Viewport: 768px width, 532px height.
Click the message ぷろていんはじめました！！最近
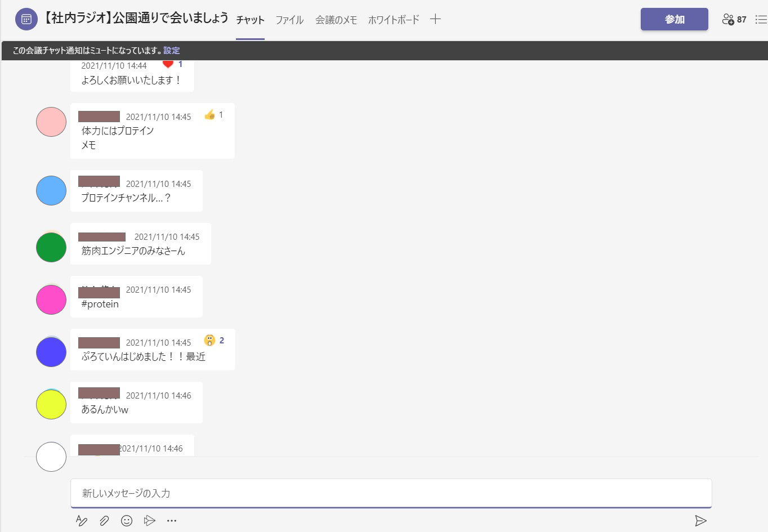(144, 357)
